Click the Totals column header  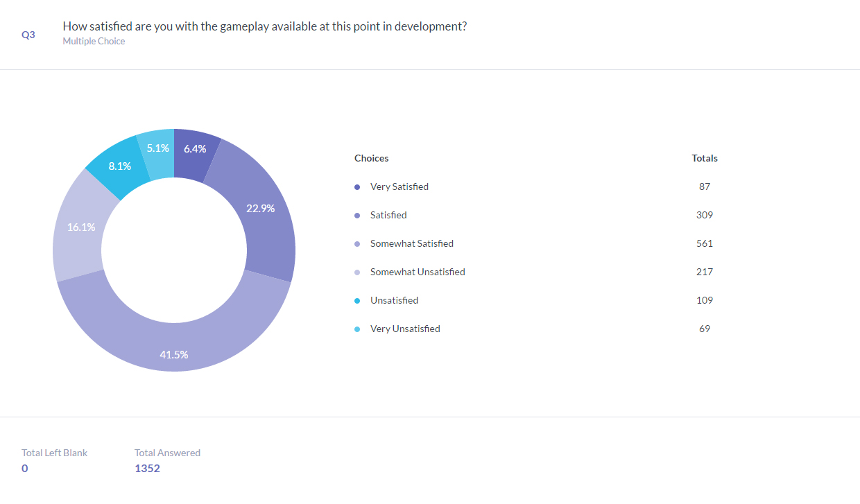pyautogui.click(x=705, y=158)
